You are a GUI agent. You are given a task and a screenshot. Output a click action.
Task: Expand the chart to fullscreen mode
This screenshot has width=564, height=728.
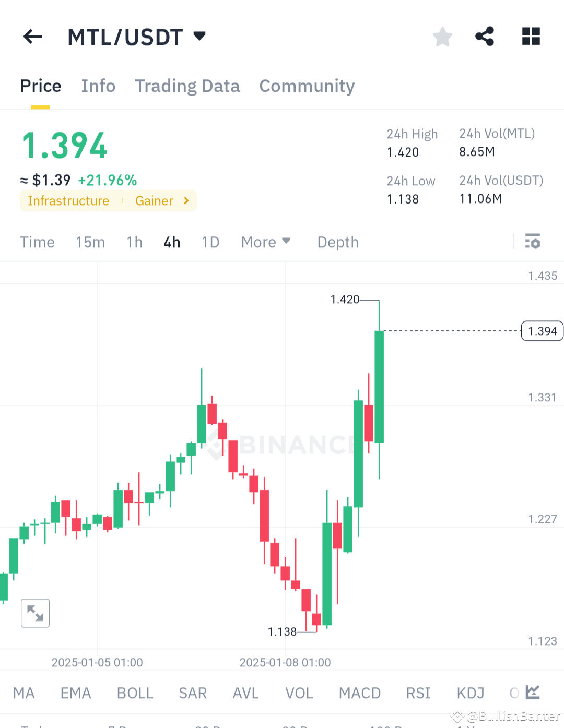tap(35, 613)
